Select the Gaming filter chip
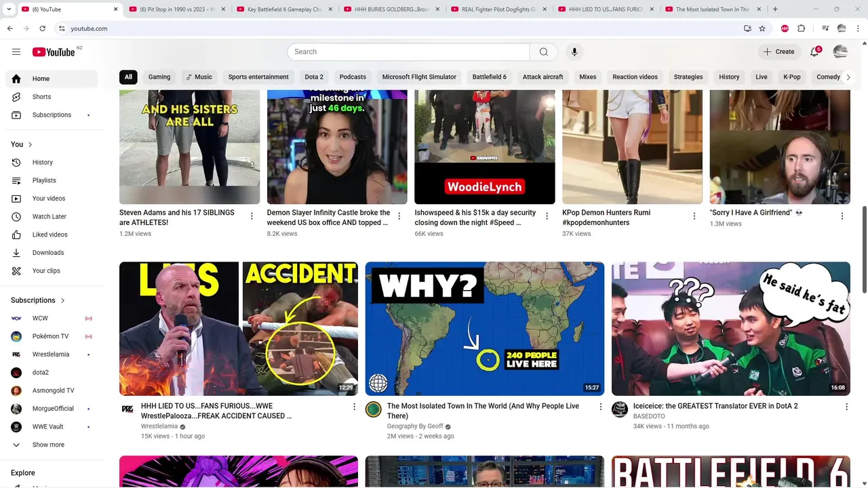Viewport: 868px width, 488px height. coord(159,77)
